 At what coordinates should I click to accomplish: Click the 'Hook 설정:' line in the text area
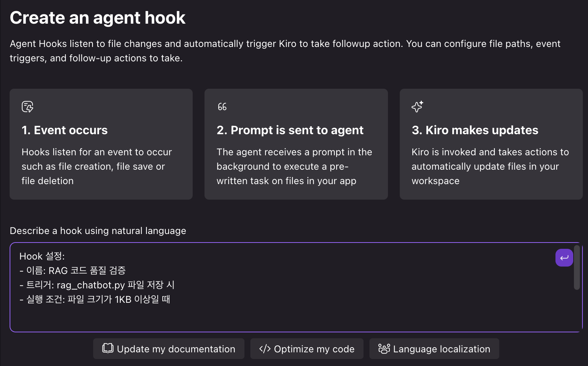[x=42, y=256]
